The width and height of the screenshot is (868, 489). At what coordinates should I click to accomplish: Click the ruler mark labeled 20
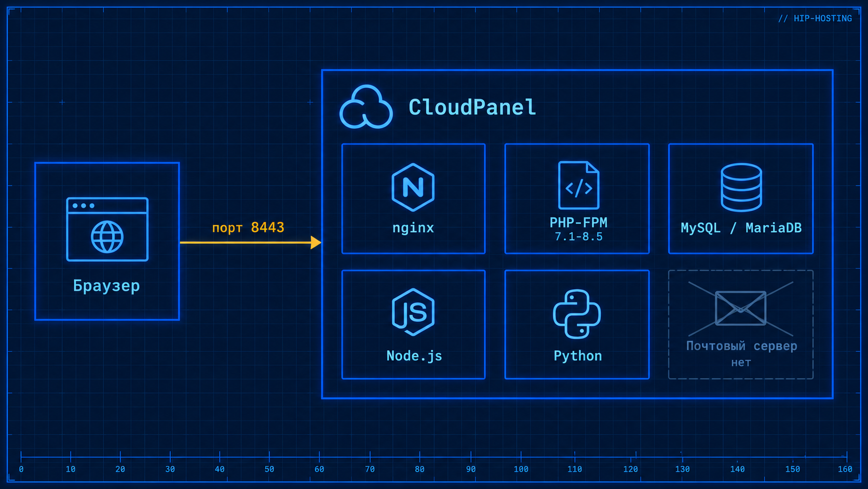(120, 469)
